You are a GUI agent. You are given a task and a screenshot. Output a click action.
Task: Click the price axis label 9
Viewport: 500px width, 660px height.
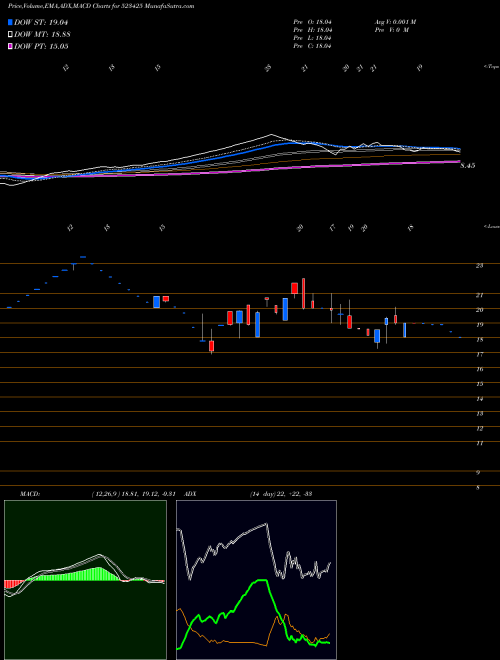click(x=478, y=473)
